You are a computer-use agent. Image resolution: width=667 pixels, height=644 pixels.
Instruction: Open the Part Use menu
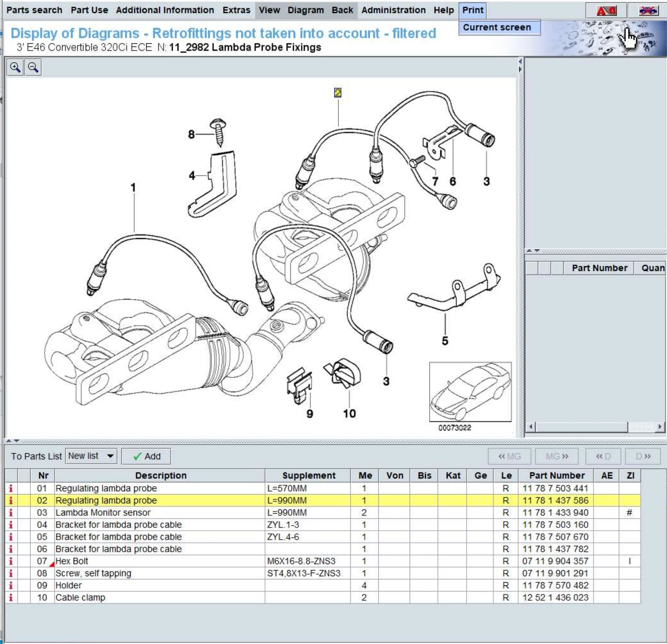[x=89, y=10]
